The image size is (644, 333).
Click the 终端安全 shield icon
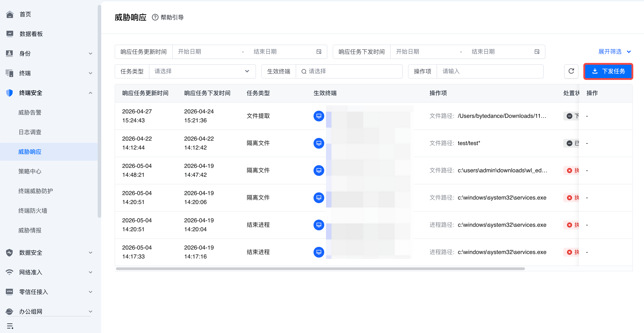pyautogui.click(x=10, y=93)
